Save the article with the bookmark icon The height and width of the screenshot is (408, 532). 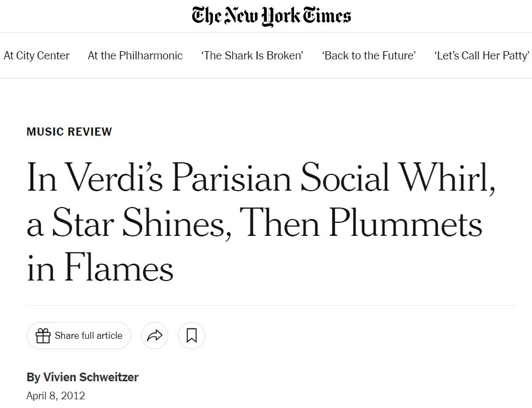[x=192, y=336]
